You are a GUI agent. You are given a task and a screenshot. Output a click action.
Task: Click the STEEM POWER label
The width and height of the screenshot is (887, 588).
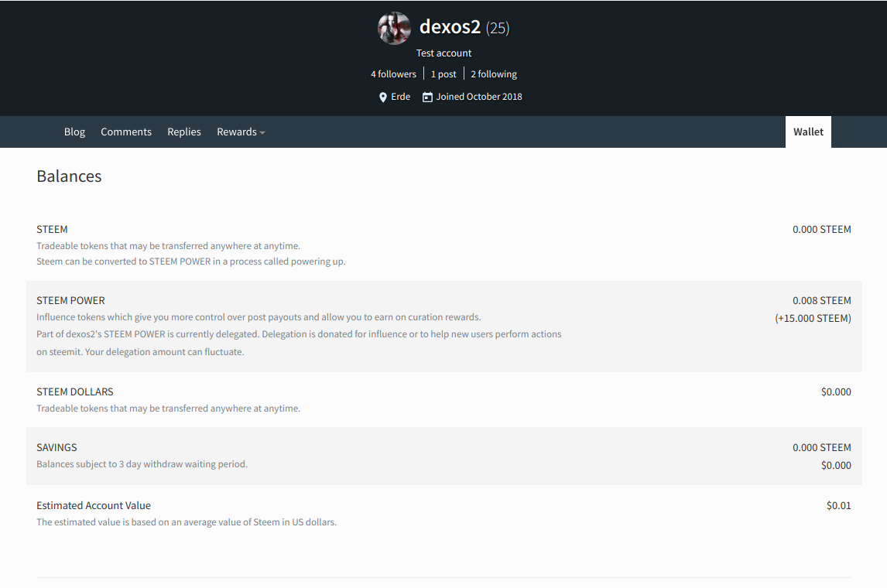pyautogui.click(x=70, y=301)
